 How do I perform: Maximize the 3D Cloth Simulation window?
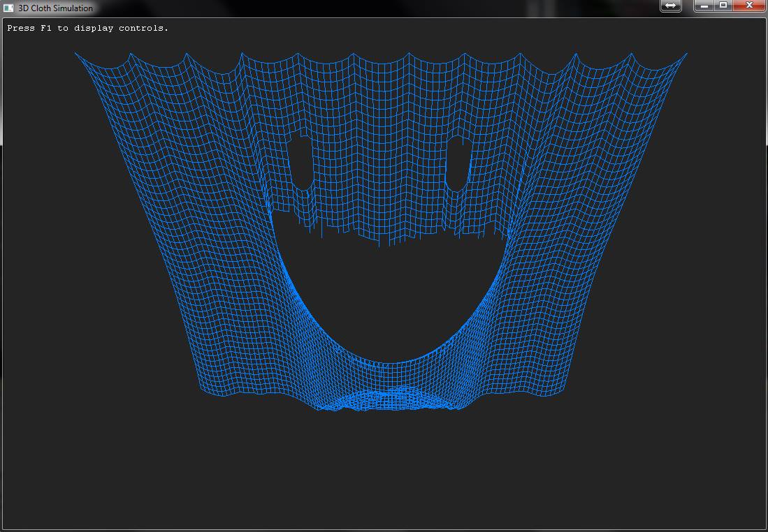point(723,6)
